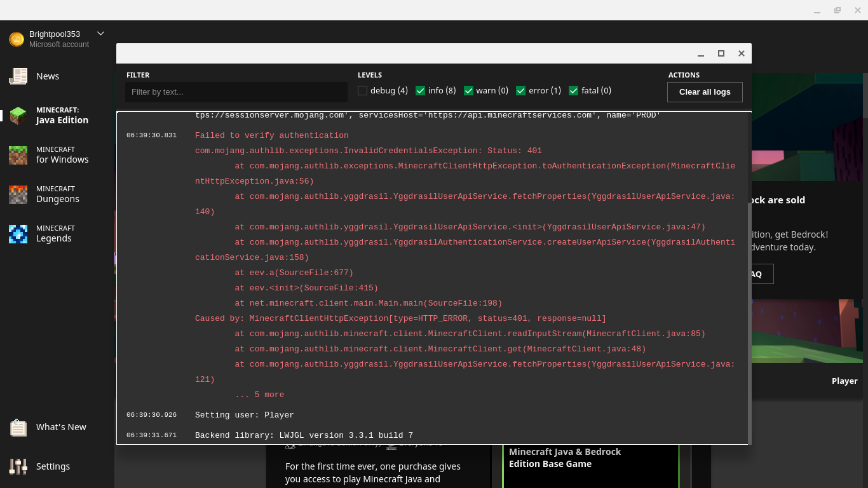Viewport: 868px width, 488px height.
Task: Click the Brightpool353 account avatar
Action: tap(17, 39)
